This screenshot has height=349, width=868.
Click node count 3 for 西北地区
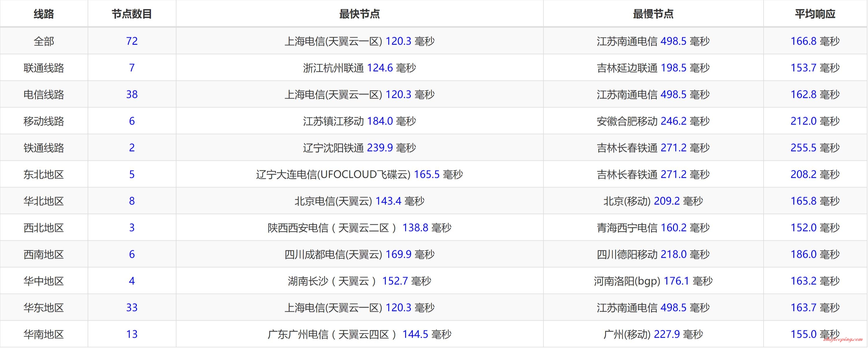(x=132, y=228)
